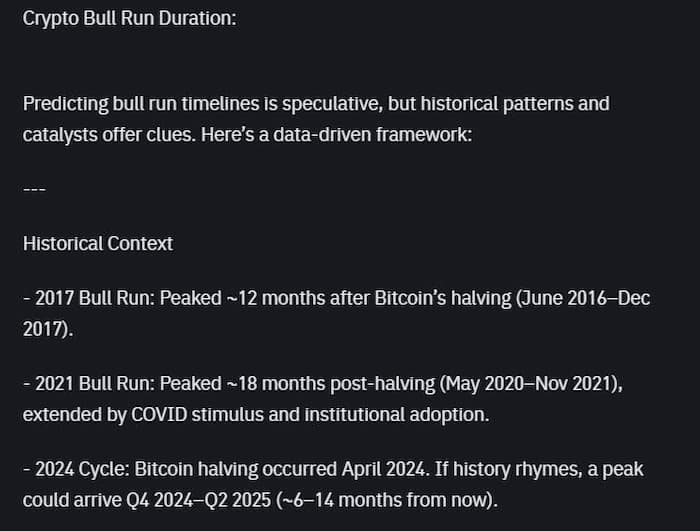This screenshot has height=531, width=700.
Task: Click the '2017 Bull Run:' bullet label
Action: (95, 298)
